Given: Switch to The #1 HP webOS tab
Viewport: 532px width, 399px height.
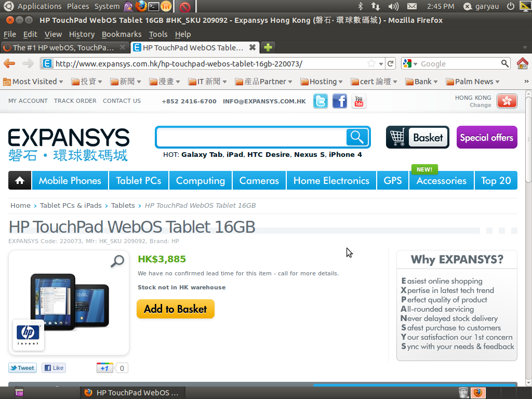Looking at the screenshot, I should 65,47.
